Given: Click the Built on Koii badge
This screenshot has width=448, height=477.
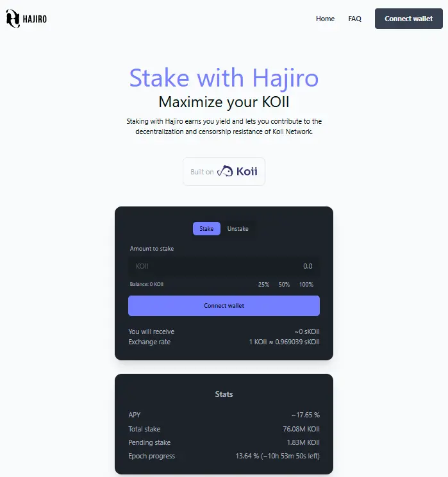Looking at the screenshot, I should pyautogui.click(x=224, y=172).
